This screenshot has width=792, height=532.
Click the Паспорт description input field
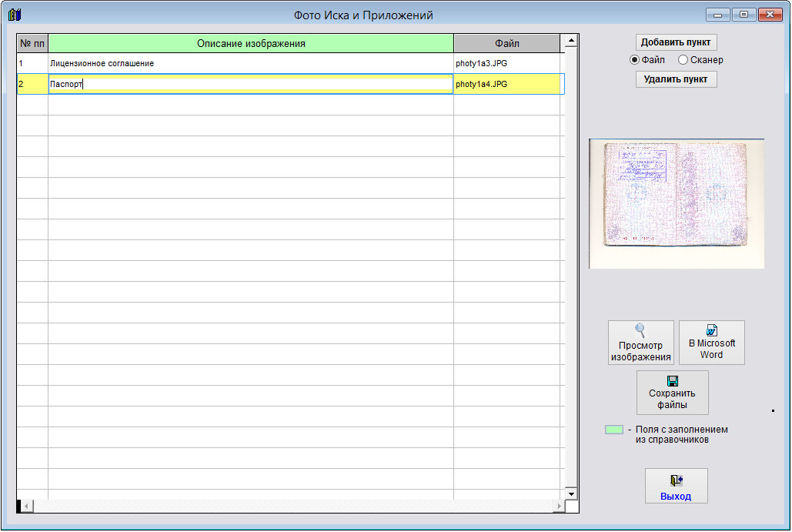[250, 85]
